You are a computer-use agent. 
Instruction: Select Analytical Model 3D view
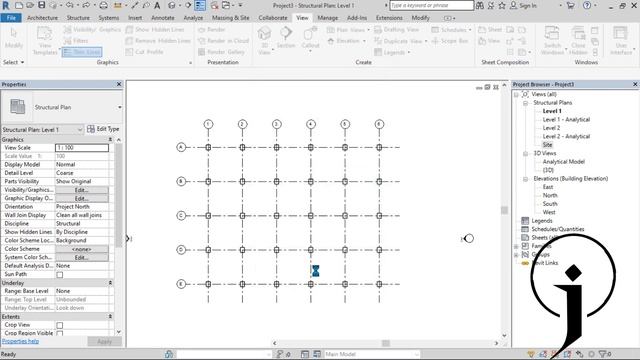point(564,162)
